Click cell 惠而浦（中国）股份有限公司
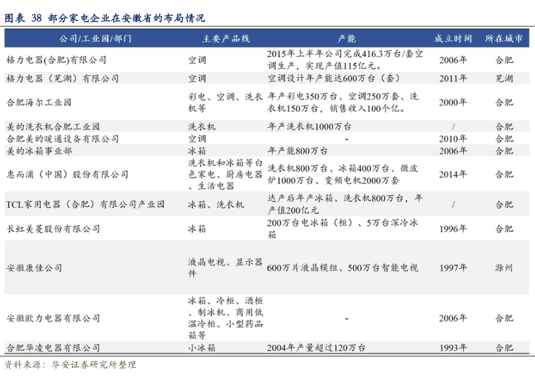Image resolution: width=535 pixels, height=392 pixels. pyautogui.click(x=67, y=175)
